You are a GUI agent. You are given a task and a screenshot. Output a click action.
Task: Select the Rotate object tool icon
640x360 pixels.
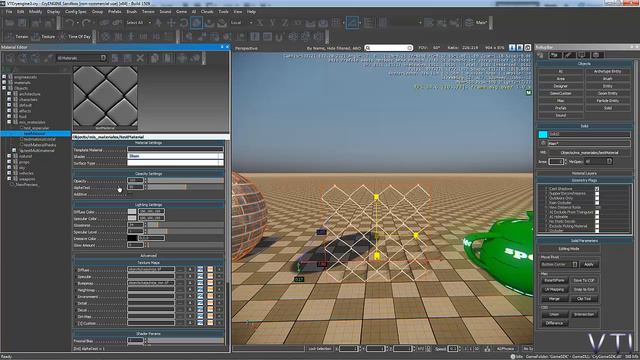(184, 23)
